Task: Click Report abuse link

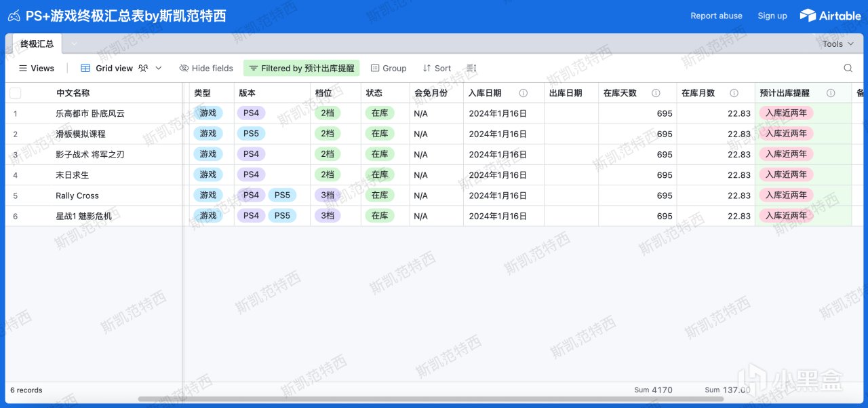Action: [716, 16]
